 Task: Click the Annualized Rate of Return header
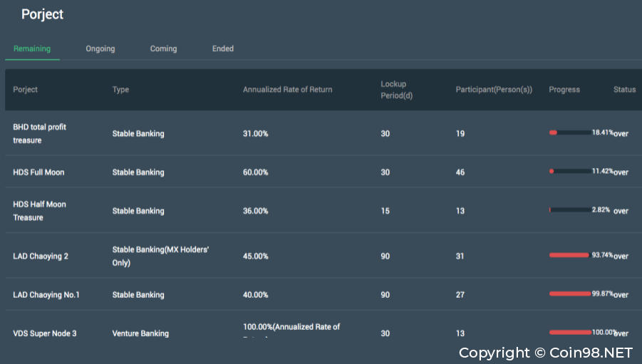click(x=287, y=90)
